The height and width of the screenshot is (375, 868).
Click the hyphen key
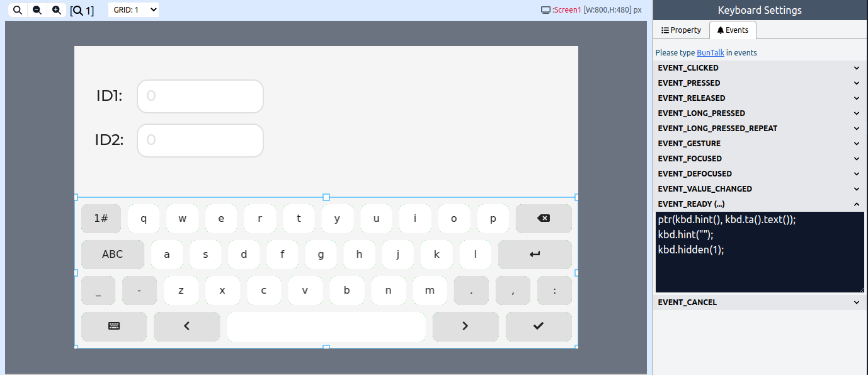click(139, 291)
